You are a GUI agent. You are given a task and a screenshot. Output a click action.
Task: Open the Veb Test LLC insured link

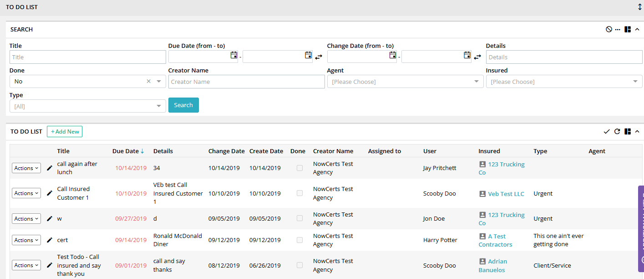(x=506, y=194)
